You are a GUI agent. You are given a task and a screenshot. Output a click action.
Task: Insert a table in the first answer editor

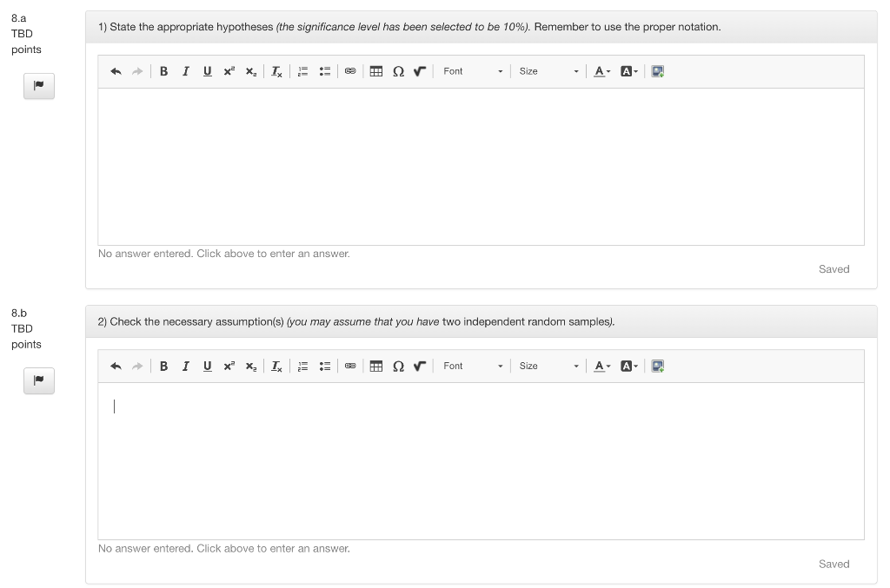point(375,71)
